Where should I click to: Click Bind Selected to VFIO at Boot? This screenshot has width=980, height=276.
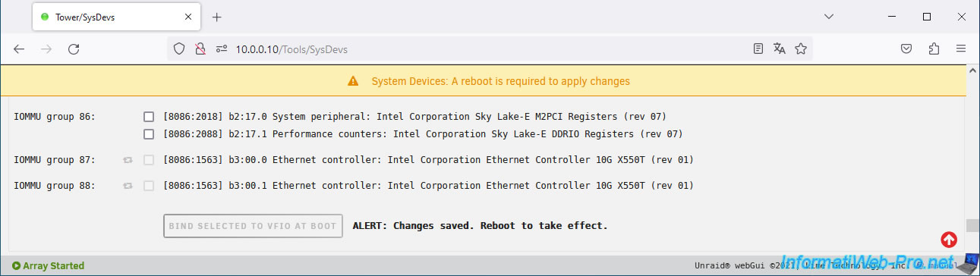click(254, 226)
